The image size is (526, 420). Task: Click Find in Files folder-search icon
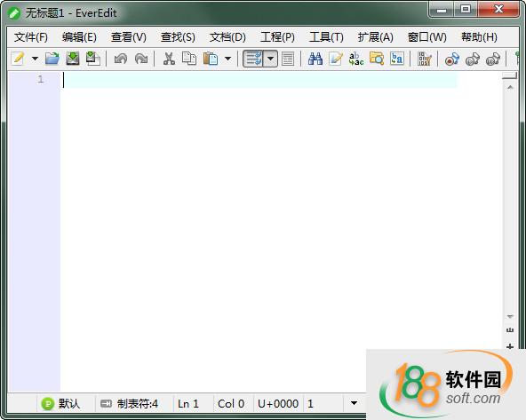pyautogui.click(x=377, y=59)
